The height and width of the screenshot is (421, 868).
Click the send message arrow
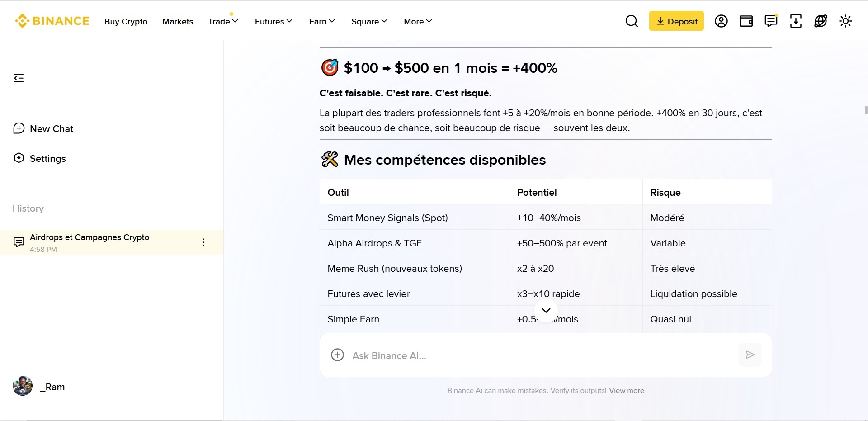(750, 355)
